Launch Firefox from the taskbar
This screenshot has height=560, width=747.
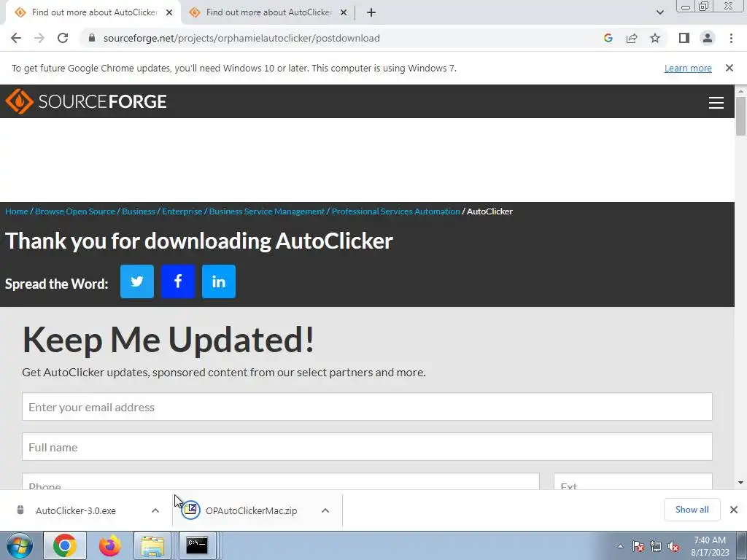[109, 545]
